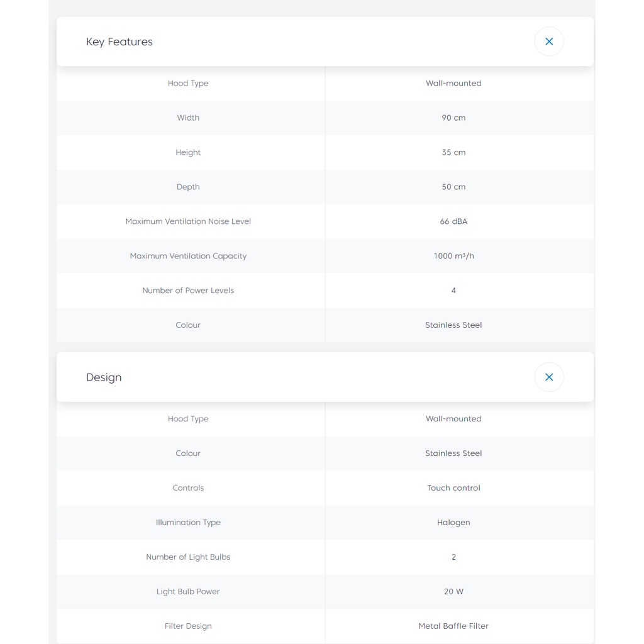Select the Width label cell
644x644 pixels.
point(188,118)
